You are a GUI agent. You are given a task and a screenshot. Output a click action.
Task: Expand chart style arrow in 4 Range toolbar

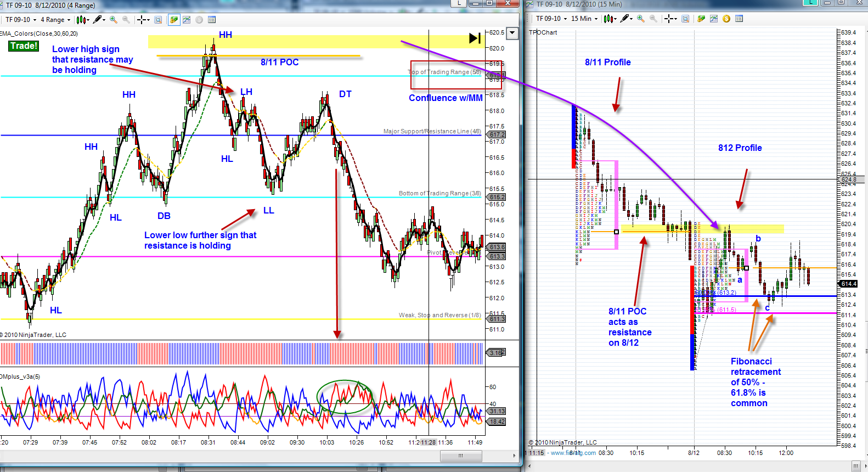88,20
